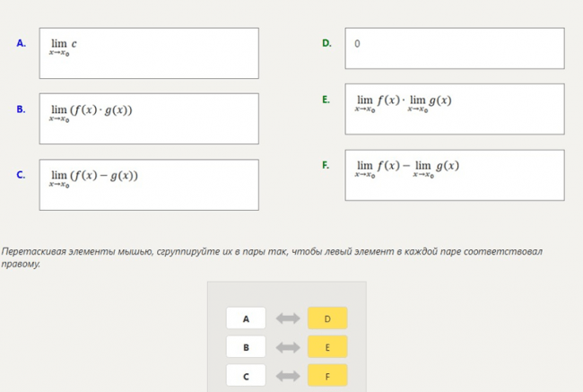Click the green D. label
The height and width of the screenshot is (392, 583).
326,43
